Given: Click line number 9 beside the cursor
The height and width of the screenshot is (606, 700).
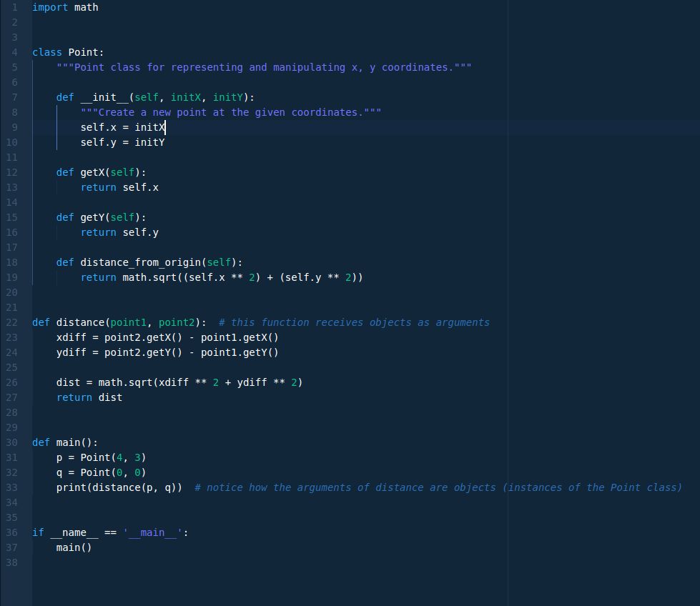Looking at the screenshot, I should 13,127.
